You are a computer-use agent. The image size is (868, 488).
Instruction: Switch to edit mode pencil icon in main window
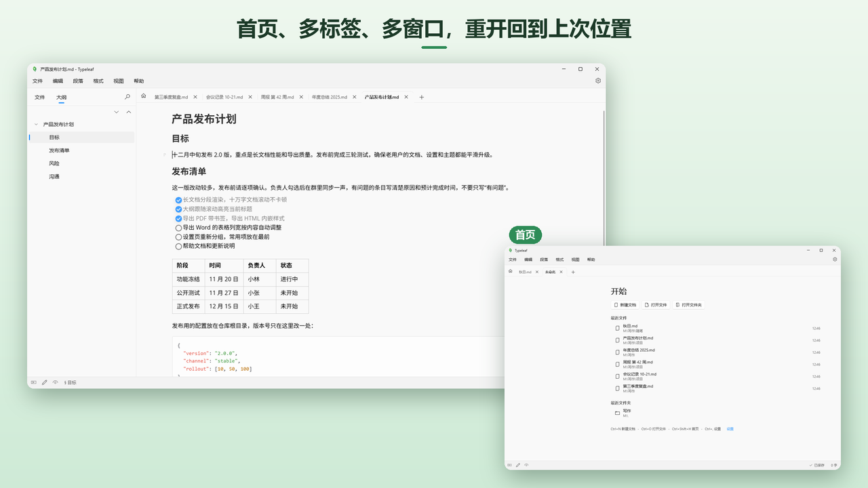point(44,382)
